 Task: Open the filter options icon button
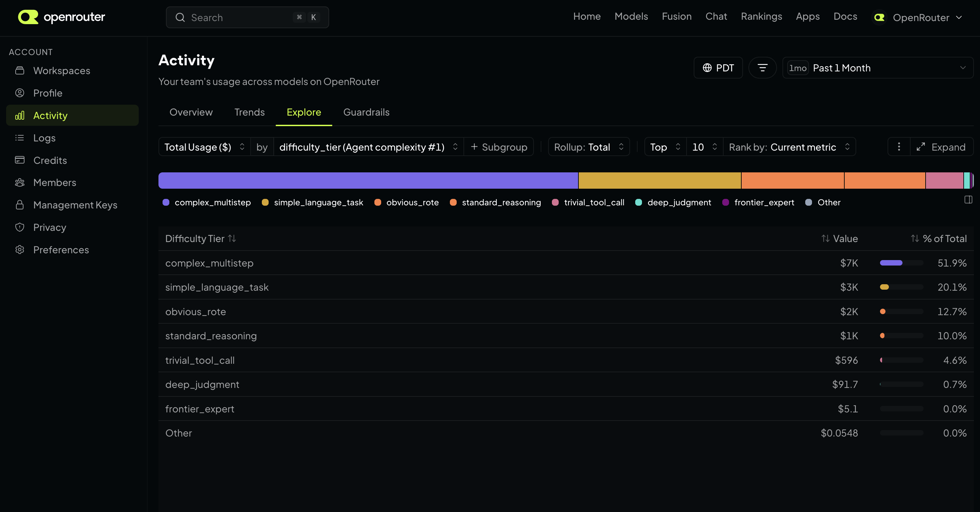(x=762, y=68)
